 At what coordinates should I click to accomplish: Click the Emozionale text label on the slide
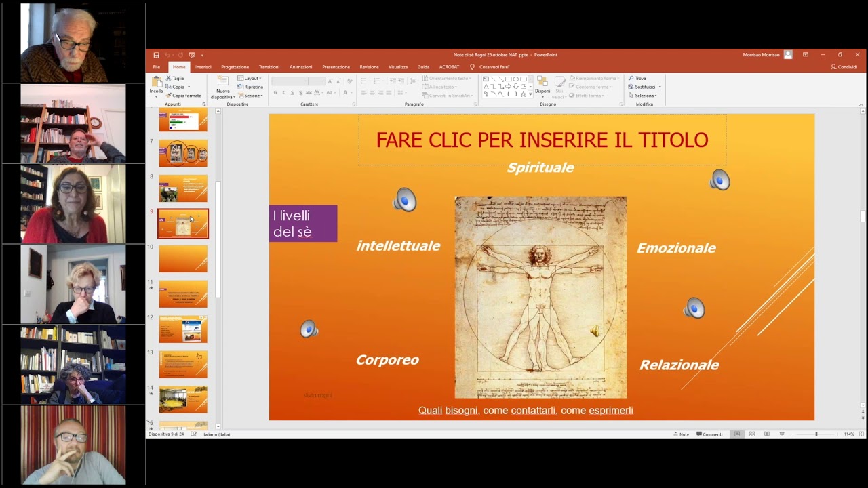(676, 248)
